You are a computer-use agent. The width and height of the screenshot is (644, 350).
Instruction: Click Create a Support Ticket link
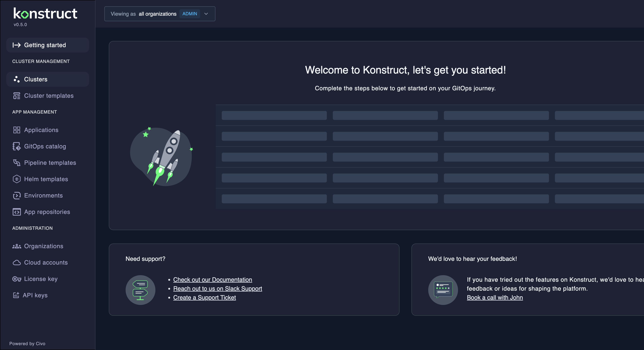tap(204, 297)
